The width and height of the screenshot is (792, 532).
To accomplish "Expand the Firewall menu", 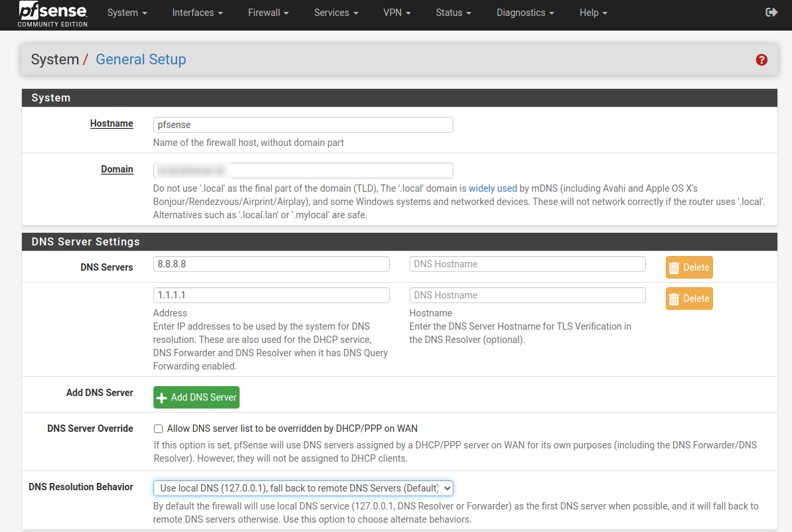I will [x=268, y=13].
